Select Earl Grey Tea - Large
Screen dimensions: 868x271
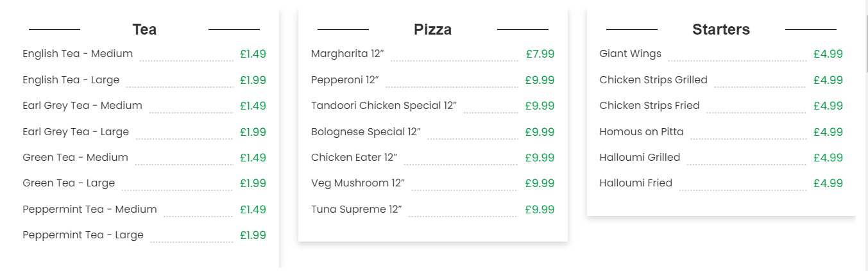pyautogui.click(x=76, y=132)
